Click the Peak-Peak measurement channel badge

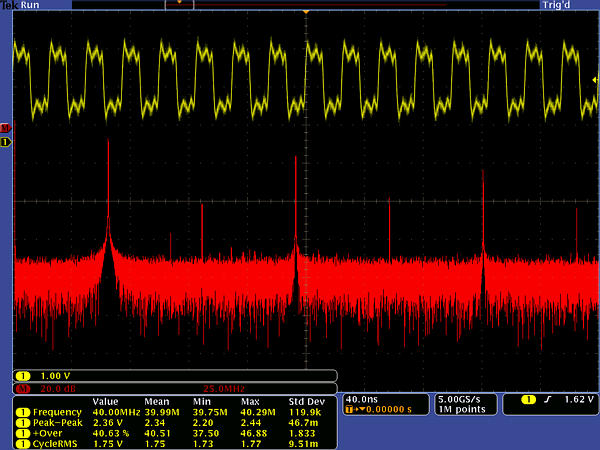coord(22,422)
